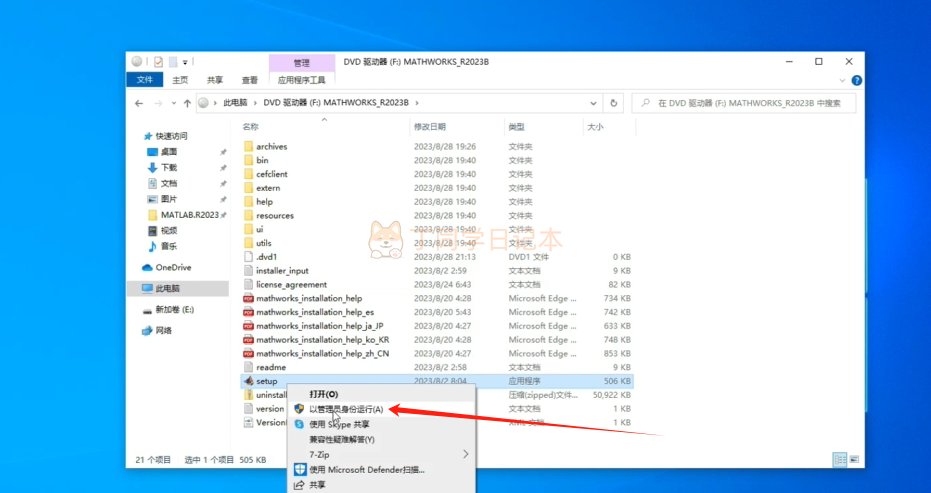Select the utils folder
The height and width of the screenshot is (493, 931).
tap(264, 243)
